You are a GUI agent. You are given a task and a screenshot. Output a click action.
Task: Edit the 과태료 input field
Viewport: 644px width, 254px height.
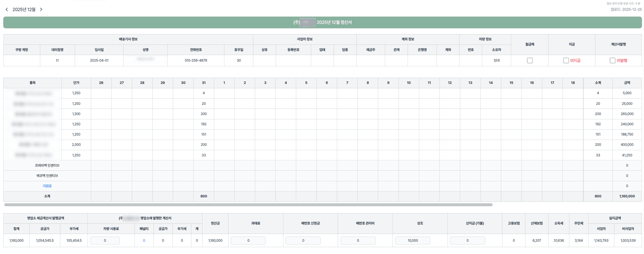coord(248,240)
